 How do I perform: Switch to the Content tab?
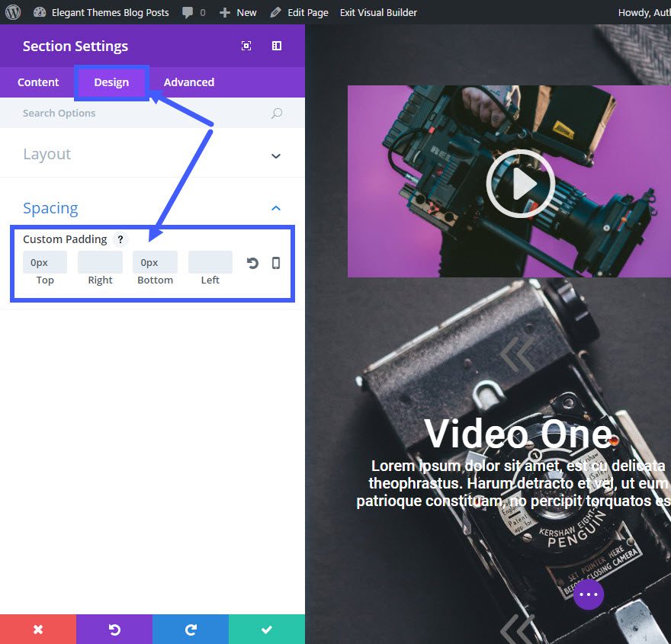click(37, 82)
